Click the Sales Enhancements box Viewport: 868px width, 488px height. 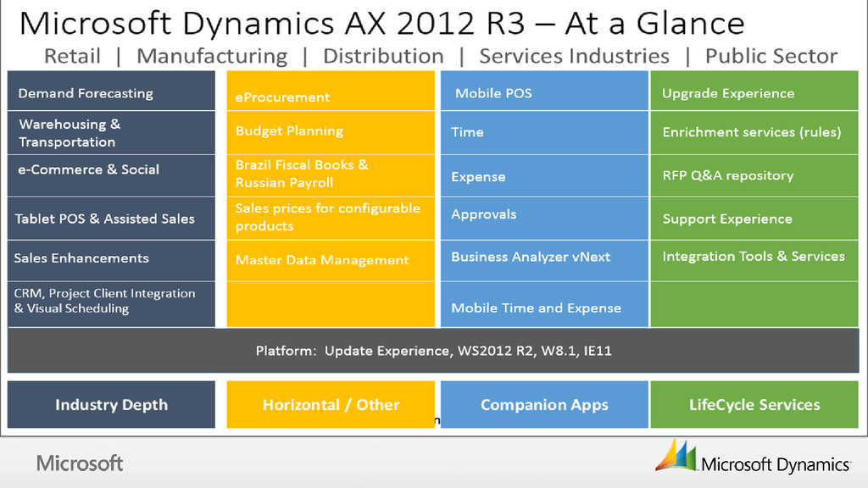click(x=111, y=261)
